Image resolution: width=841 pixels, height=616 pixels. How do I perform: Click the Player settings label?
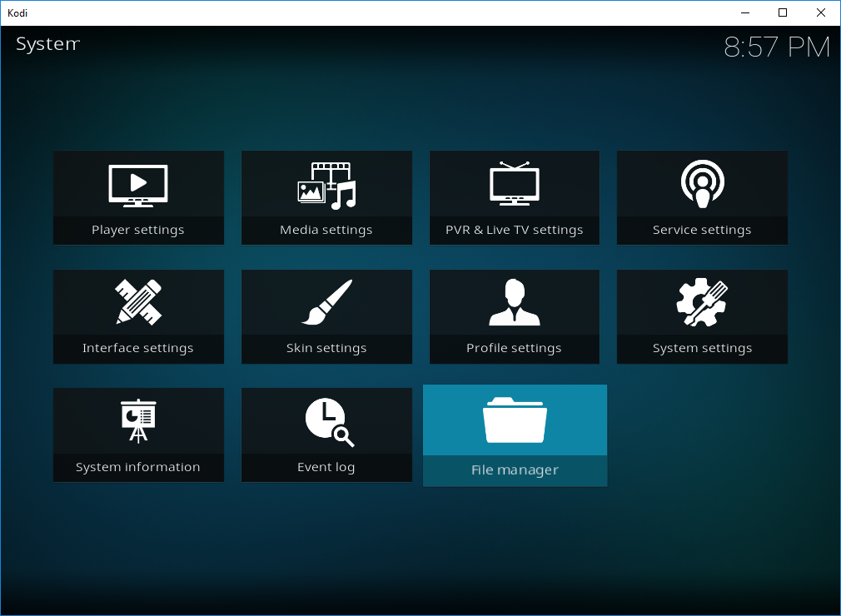click(138, 230)
